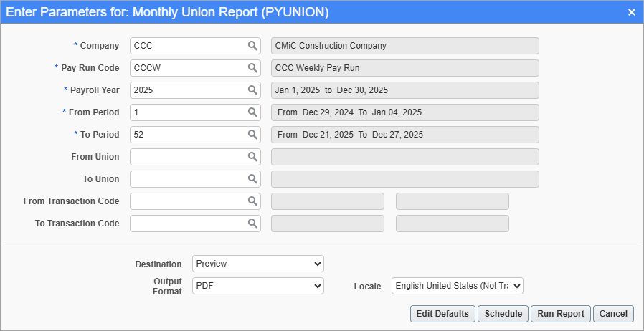The image size is (644, 331).
Task: Click the Cancel button
Action: [x=613, y=314]
